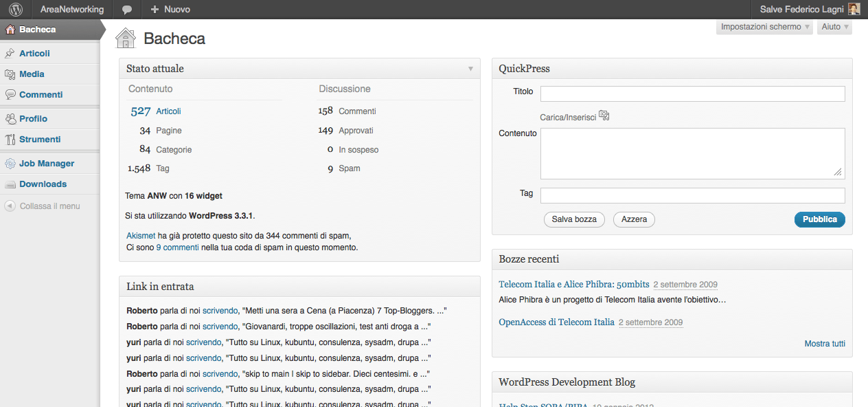The width and height of the screenshot is (868, 407).
Task: Open the 527 Articoli count link
Action: point(140,111)
